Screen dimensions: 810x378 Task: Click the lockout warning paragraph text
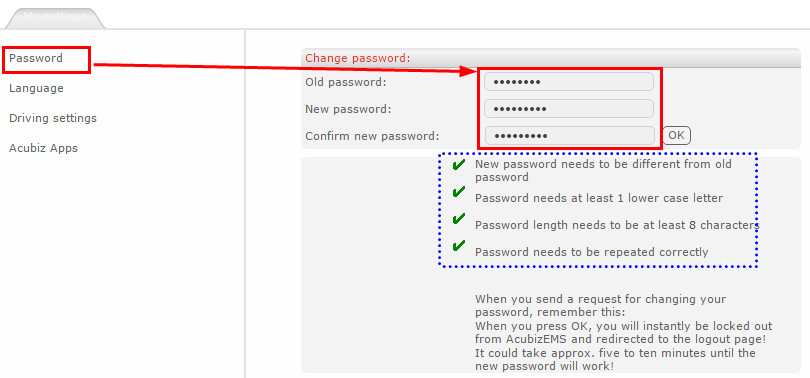coord(624,333)
